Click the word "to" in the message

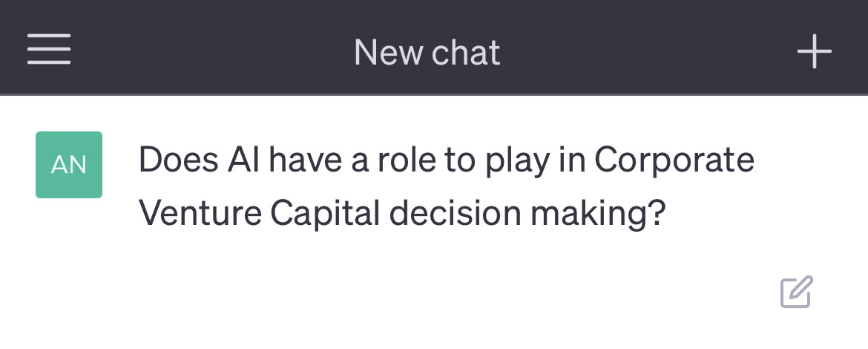(461, 160)
